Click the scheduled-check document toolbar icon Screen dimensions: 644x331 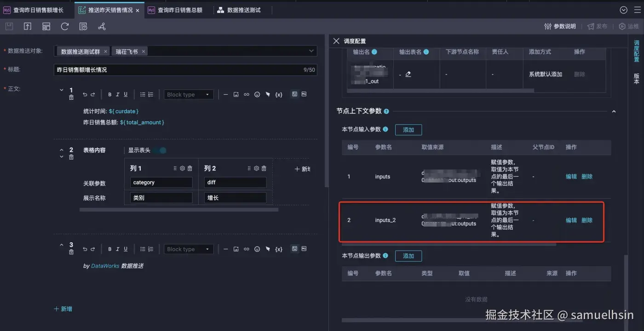[83, 27]
